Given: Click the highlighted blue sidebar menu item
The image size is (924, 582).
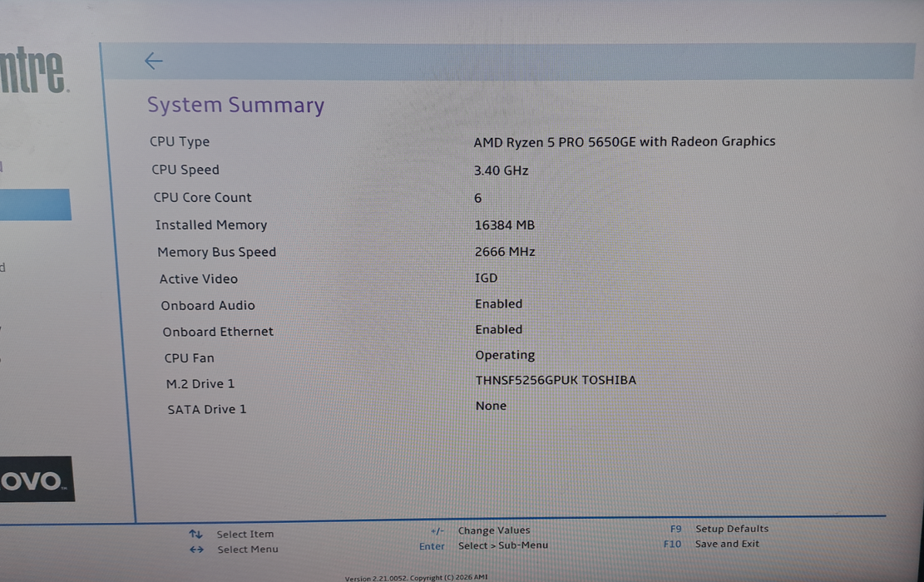Looking at the screenshot, I should click(x=36, y=205).
